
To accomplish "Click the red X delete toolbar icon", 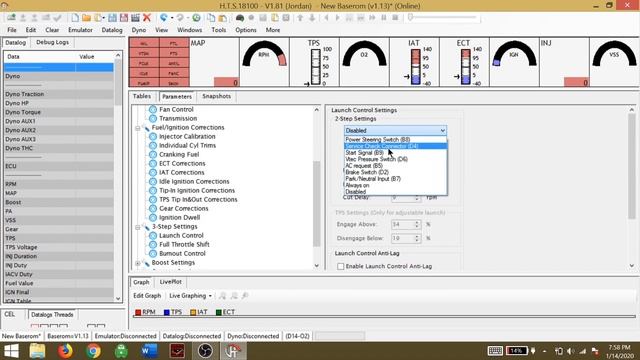I will (x=147, y=18).
